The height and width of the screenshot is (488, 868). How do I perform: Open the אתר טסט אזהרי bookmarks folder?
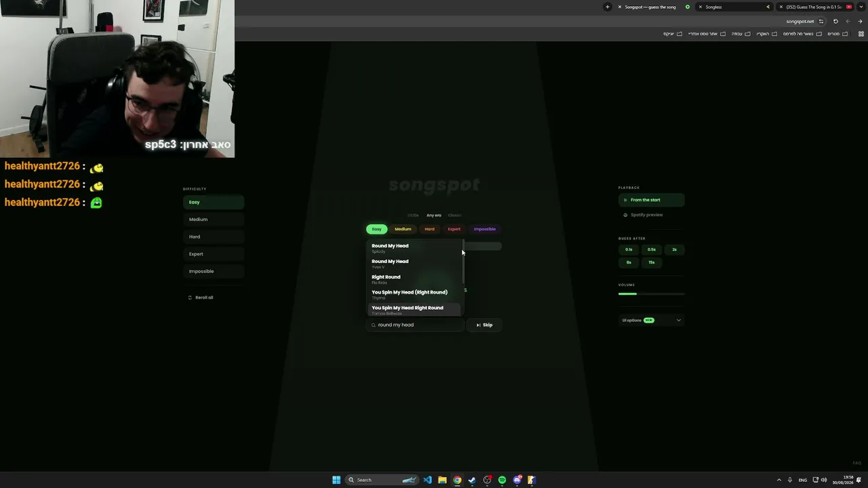pos(707,34)
